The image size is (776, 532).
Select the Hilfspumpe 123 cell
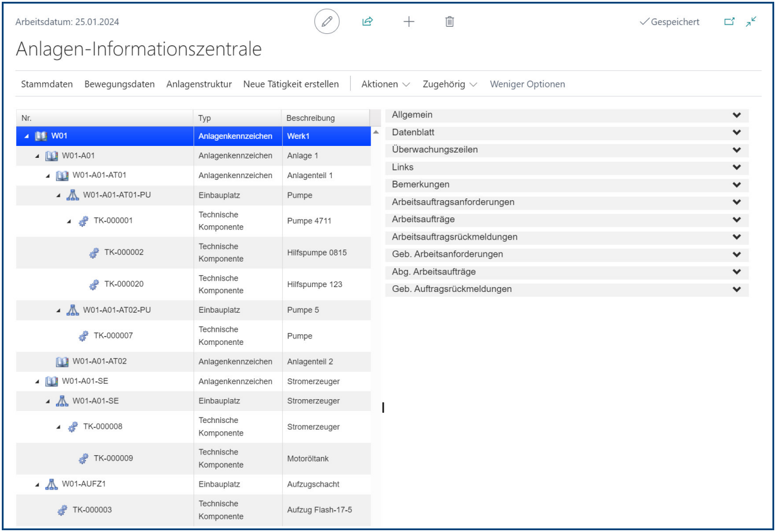click(326, 285)
